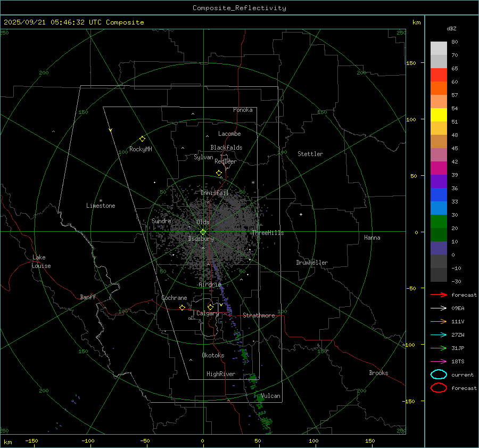The width and height of the screenshot is (479, 448).
Task: Click the Composite_Reflectivity title bar
Action: [239, 7]
